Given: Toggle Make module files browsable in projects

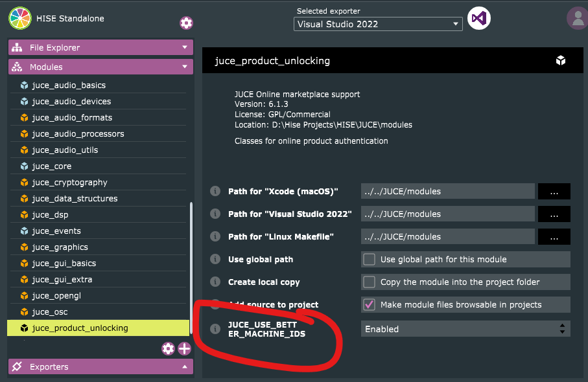Looking at the screenshot, I should click(370, 304).
